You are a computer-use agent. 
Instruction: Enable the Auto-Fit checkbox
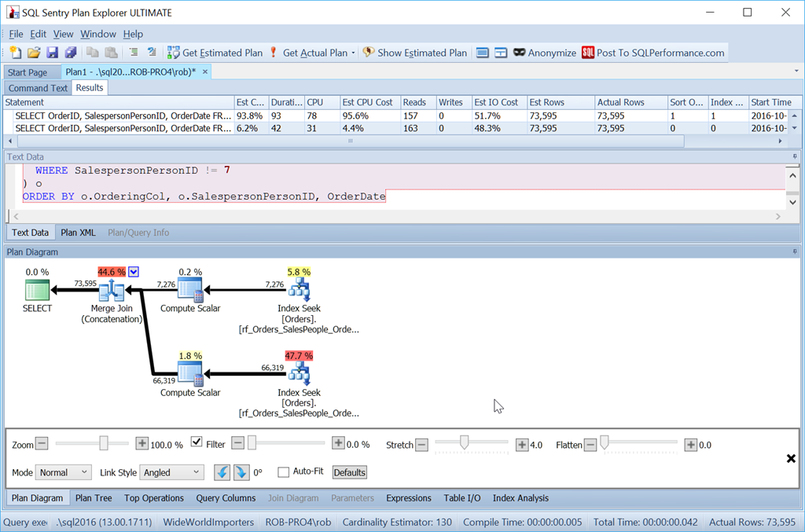pos(284,472)
